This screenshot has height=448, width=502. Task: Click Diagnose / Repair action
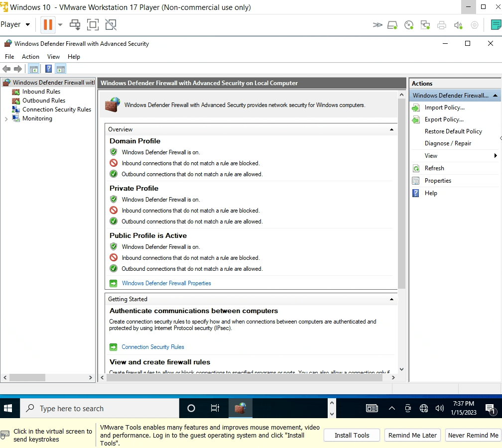tap(448, 143)
